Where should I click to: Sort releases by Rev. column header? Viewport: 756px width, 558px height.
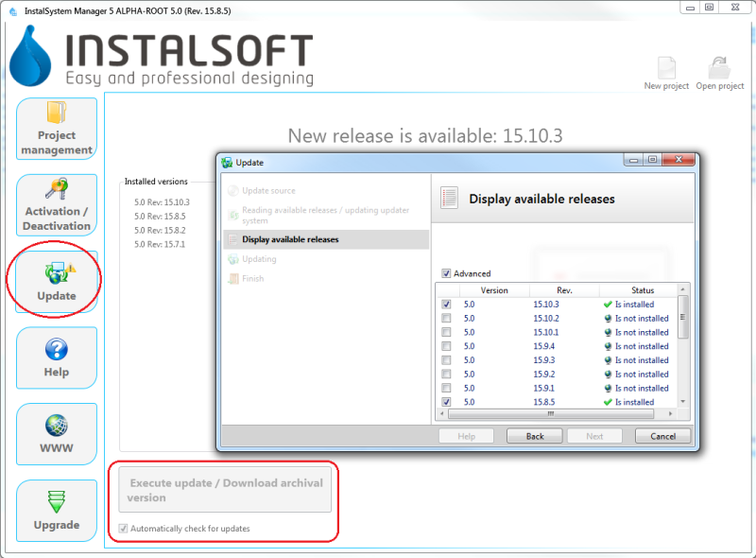[564, 290]
